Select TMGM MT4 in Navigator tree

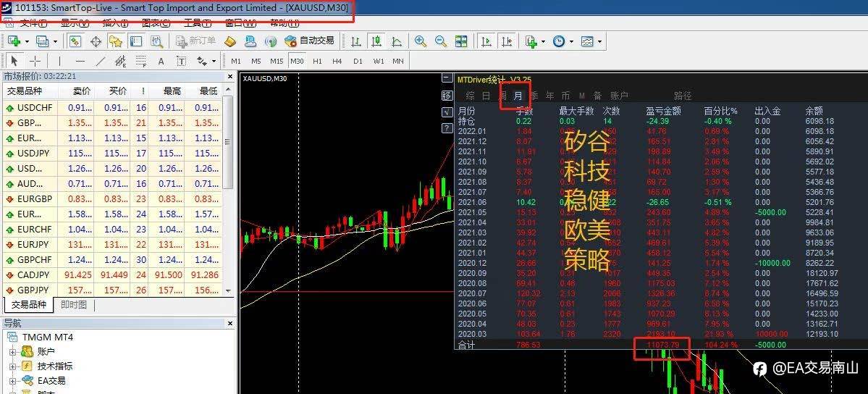coord(47,337)
